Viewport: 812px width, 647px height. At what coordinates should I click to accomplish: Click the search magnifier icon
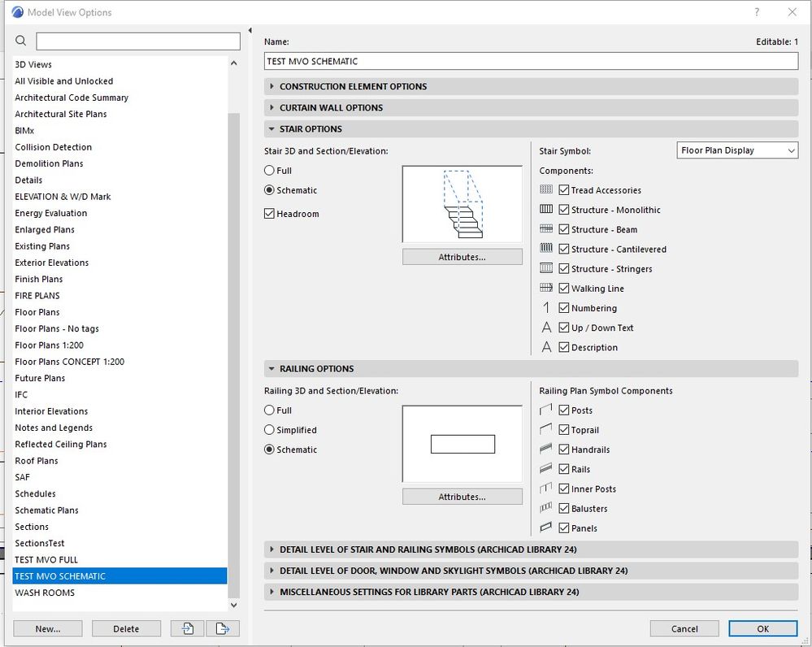tap(20, 41)
